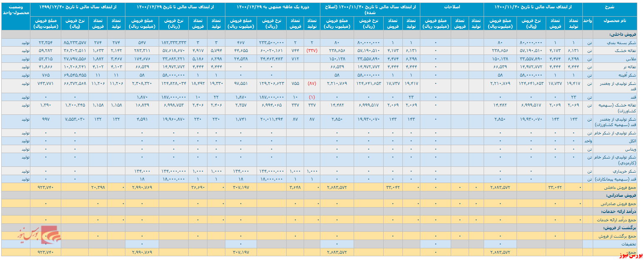The width and height of the screenshot is (644, 260).
Task: Click the sales amount '۴,۵۹۱'
Action: [142, 119]
